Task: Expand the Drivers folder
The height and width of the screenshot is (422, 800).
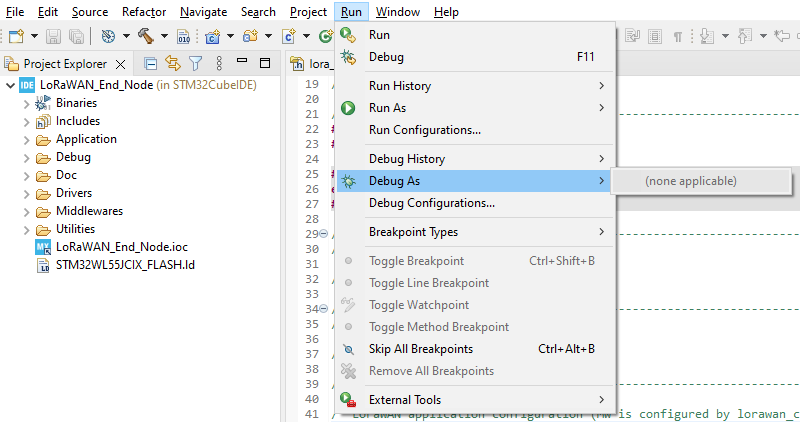Action: click(x=27, y=193)
